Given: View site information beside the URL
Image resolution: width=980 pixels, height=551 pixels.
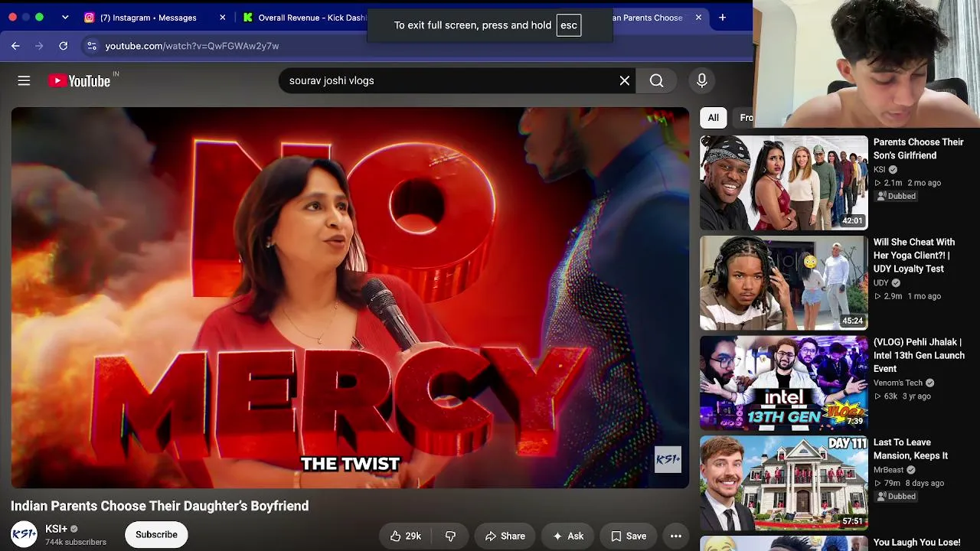Looking at the screenshot, I should pyautogui.click(x=92, y=46).
